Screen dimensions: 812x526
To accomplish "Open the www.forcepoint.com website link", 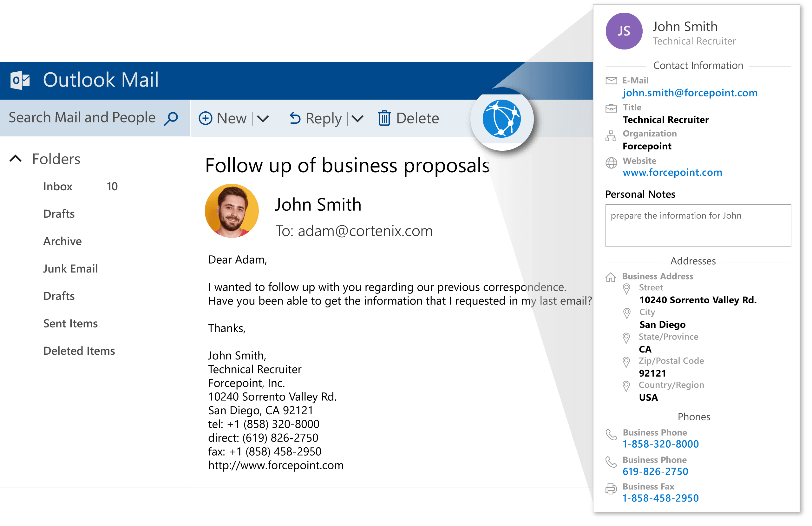I will point(672,172).
